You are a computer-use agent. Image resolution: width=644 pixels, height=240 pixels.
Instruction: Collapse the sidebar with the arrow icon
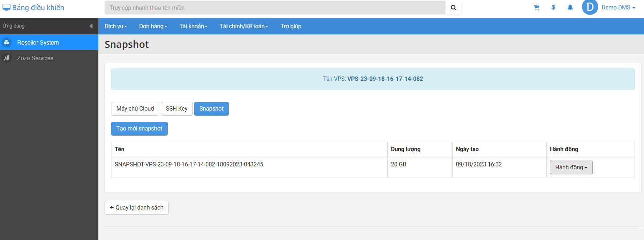[91, 26]
